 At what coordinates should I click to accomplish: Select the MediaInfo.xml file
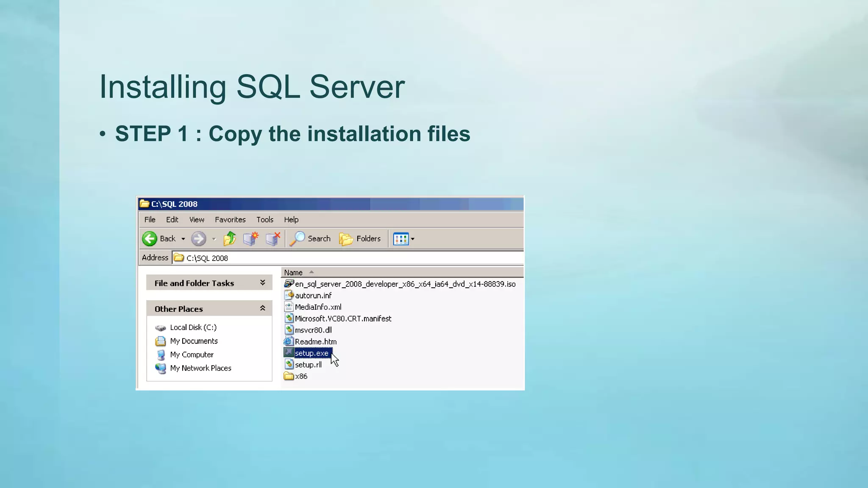click(318, 307)
